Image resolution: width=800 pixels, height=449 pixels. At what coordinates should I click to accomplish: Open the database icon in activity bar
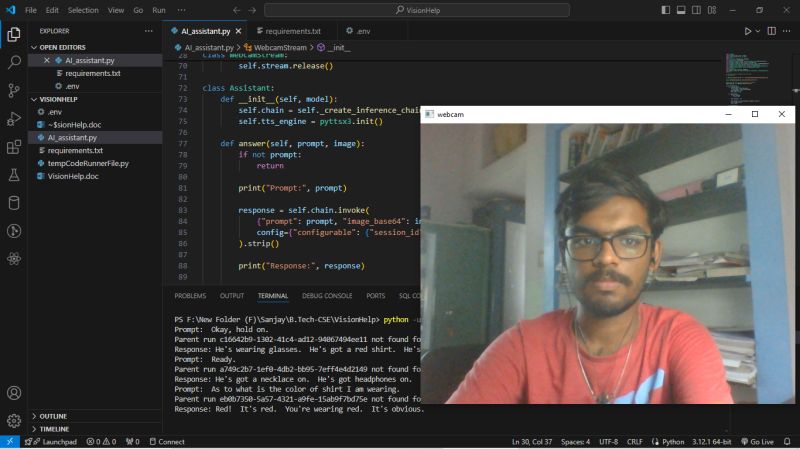14,203
